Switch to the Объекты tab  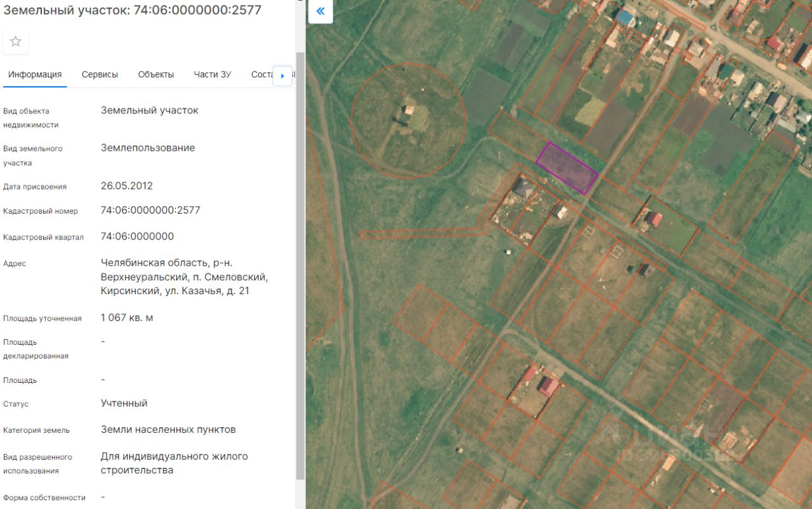point(156,74)
